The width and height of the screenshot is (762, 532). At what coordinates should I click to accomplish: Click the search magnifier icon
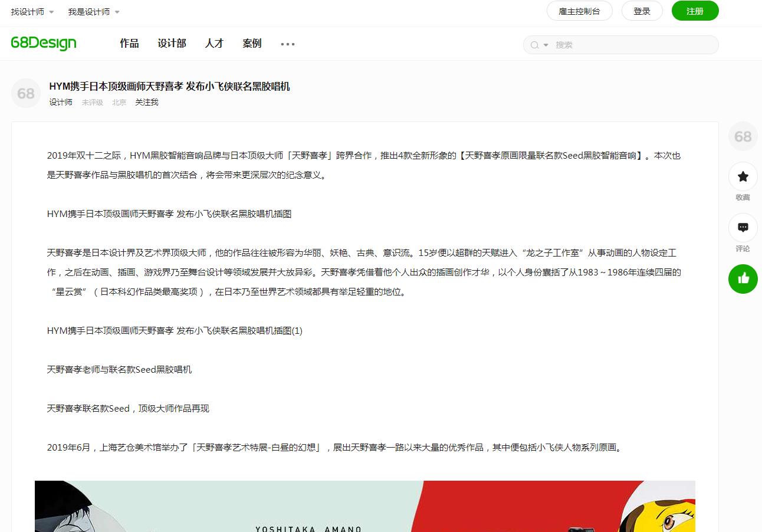(x=535, y=45)
